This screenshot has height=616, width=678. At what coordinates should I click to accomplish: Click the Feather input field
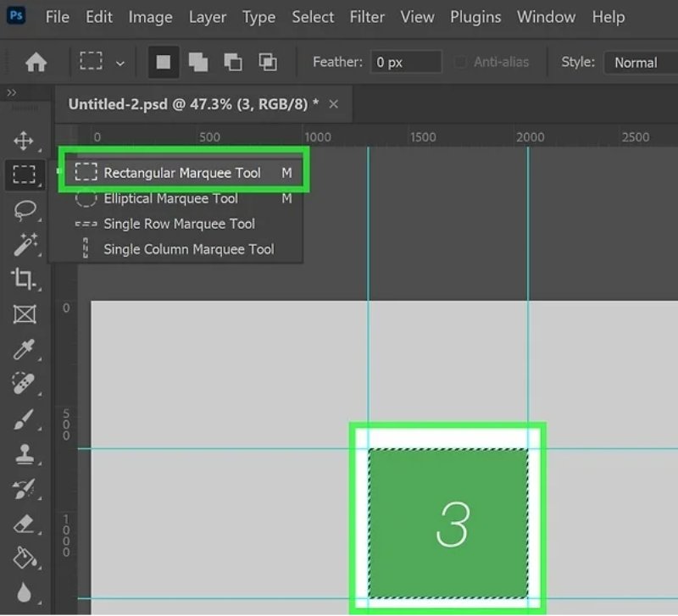(406, 63)
